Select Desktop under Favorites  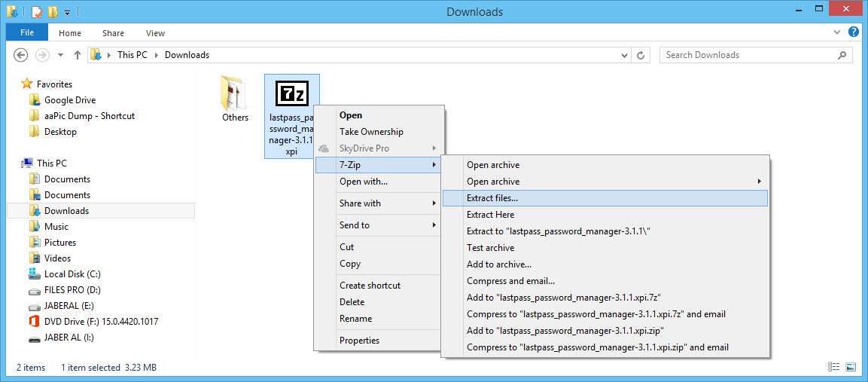(x=60, y=132)
